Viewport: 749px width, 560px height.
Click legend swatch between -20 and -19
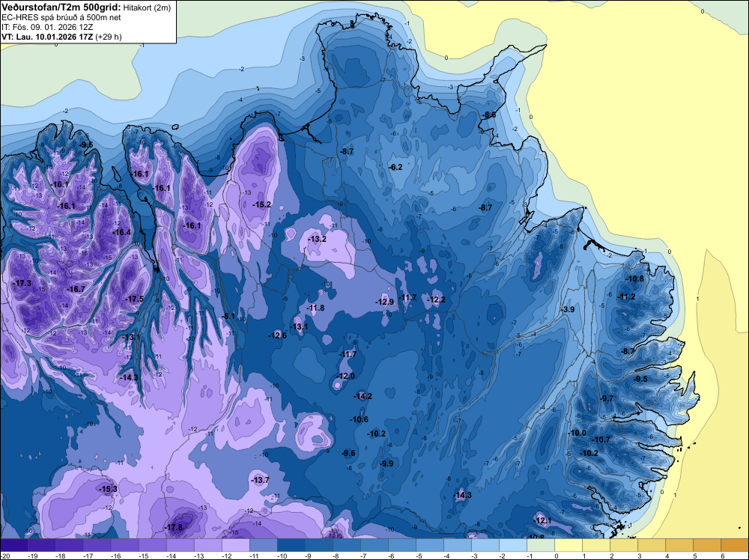tap(14, 546)
